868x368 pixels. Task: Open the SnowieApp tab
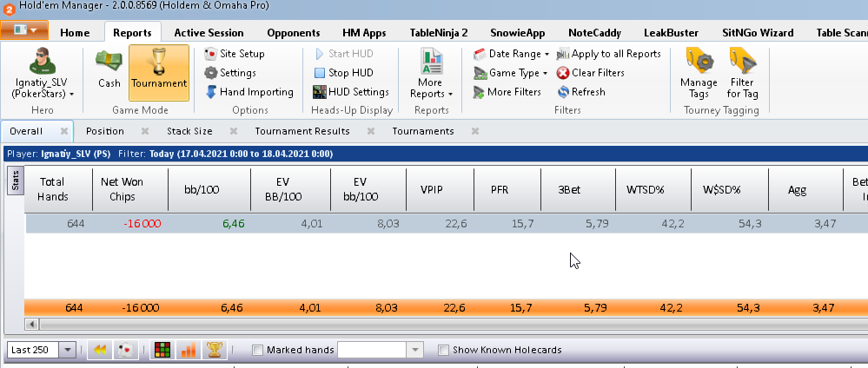[518, 33]
